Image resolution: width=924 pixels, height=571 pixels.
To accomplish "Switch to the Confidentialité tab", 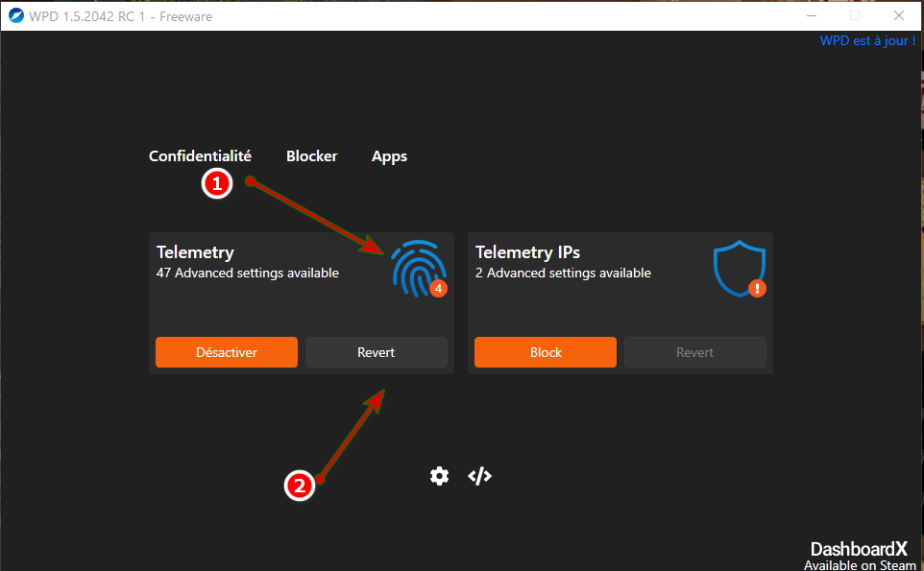I will click(200, 156).
